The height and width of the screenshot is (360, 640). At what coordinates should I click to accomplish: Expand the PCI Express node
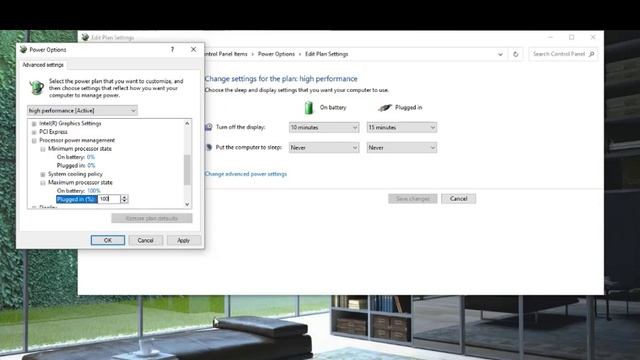coord(34,132)
